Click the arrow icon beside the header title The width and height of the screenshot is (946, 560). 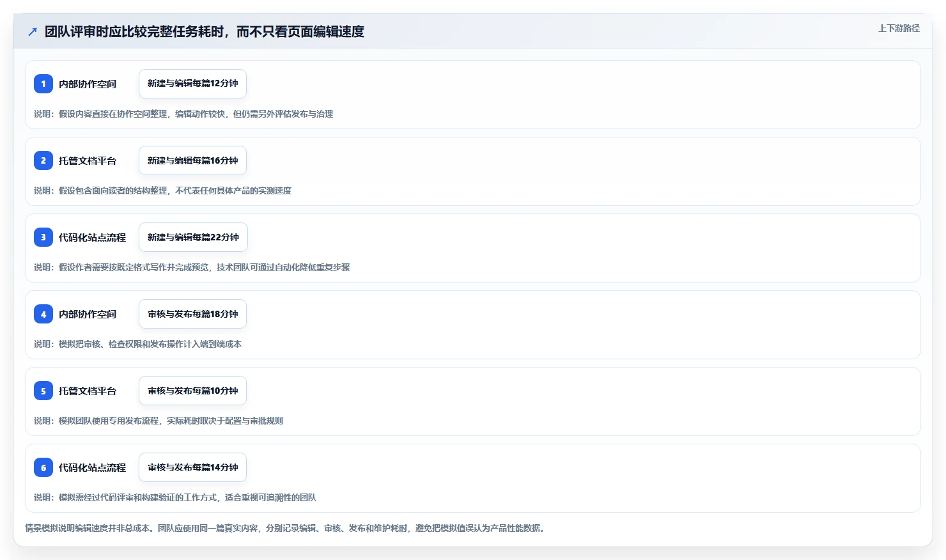tap(33, 31)
